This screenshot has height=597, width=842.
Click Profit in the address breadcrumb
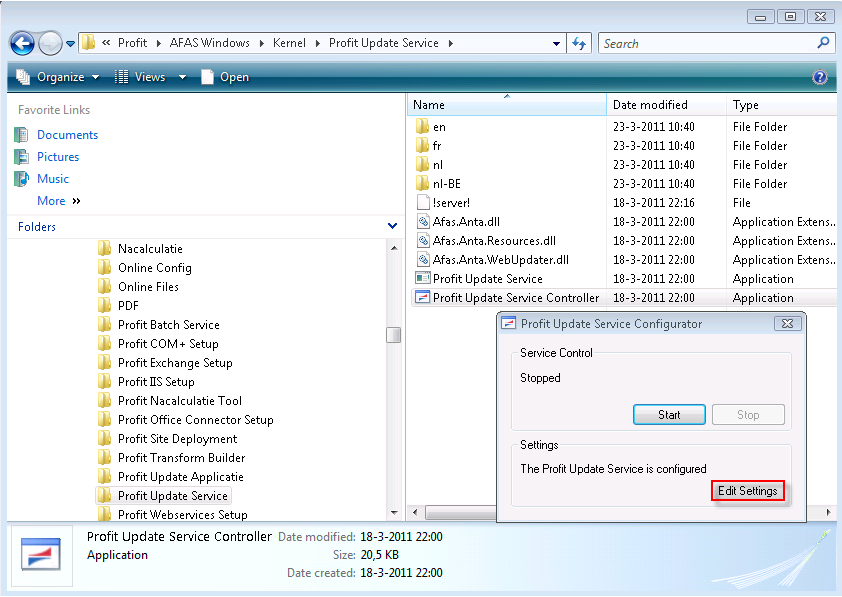pyautogui.click(x=132, y=43)
